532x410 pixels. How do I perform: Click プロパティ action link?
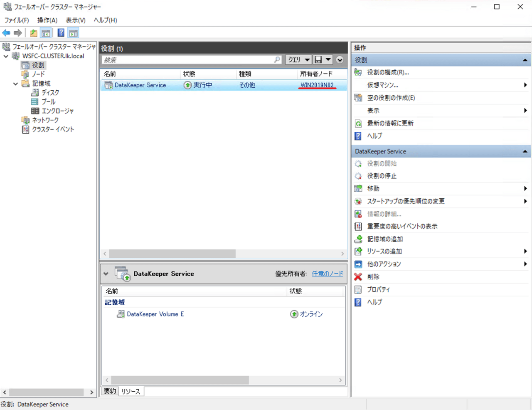[379, 289]
